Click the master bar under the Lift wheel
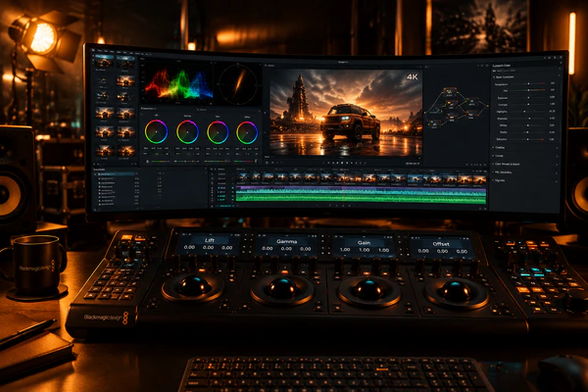 161,162
